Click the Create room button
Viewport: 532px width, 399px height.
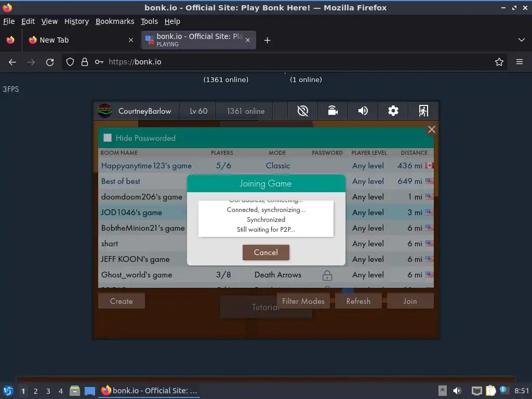(x=122, y=301)
